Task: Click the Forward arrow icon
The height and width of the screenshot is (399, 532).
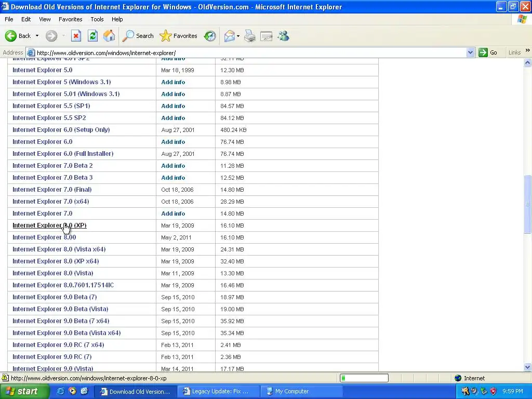Action: 51,36
